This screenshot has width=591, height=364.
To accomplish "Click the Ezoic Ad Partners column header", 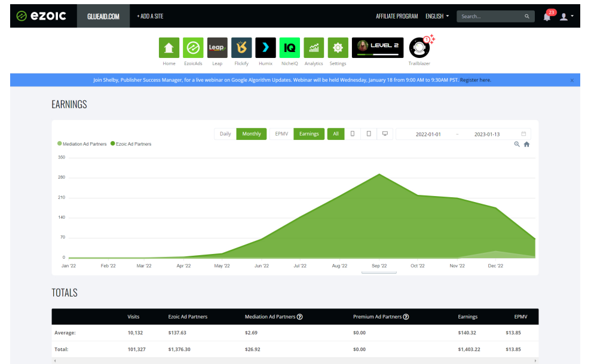I will click(188, 317).
